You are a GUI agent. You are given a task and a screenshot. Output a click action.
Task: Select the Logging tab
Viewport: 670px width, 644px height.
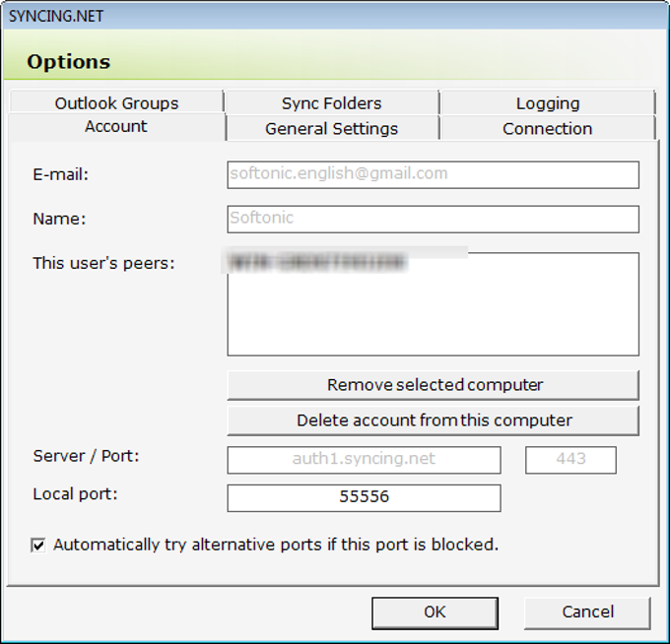click(x=548, y=102)
